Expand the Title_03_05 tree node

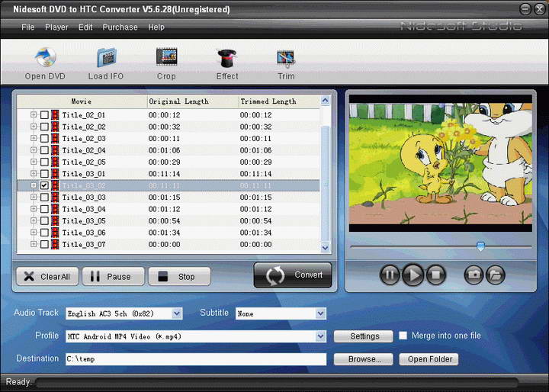point(34,220)
